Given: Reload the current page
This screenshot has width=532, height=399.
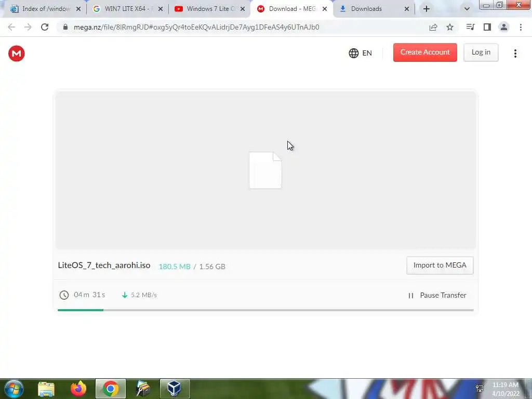Looking at the screenshot, I should click(x=45, y=27).
